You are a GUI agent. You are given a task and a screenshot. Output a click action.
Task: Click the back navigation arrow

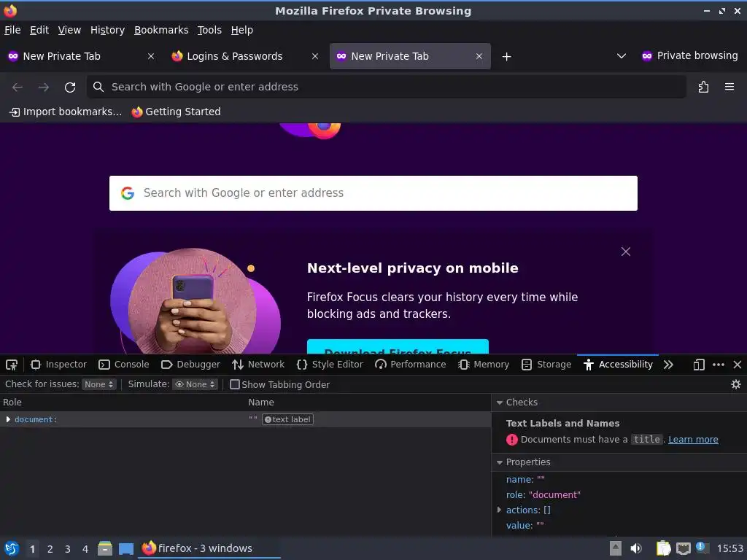point(18,87)
